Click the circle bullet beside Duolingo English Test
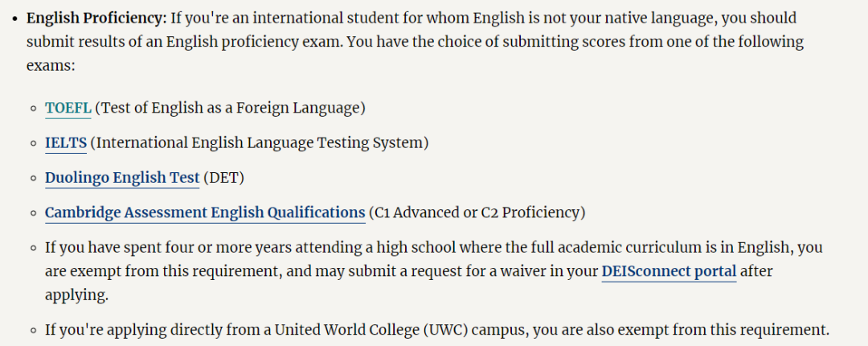This screenshot has width=868, height=346. (34, 179)
